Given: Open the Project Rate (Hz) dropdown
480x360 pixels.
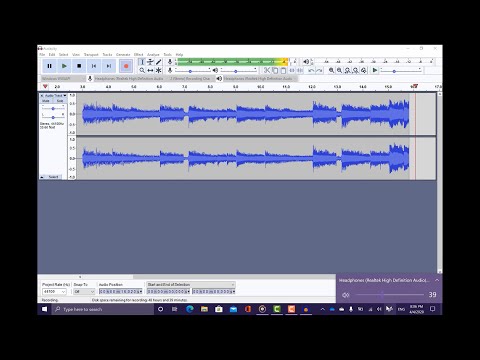Looking at the screenshot, I should pos(54,292).
